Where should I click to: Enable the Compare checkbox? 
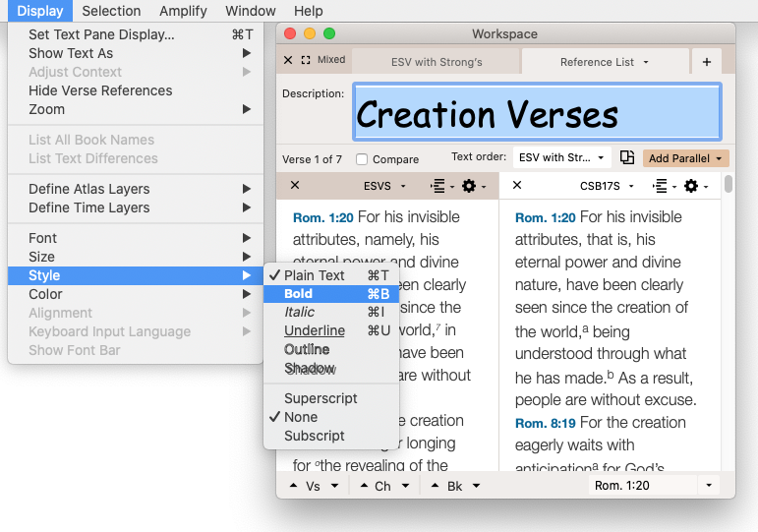pos(362,159)
